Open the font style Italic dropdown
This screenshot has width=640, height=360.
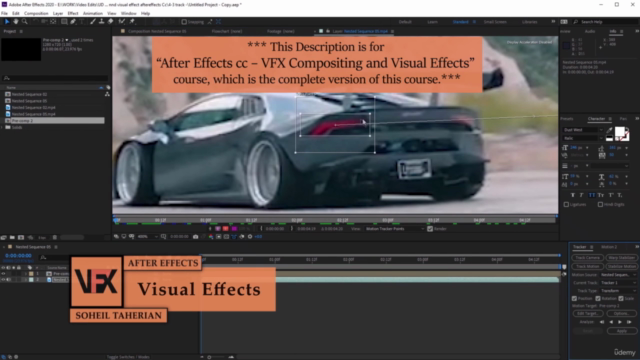583,138
